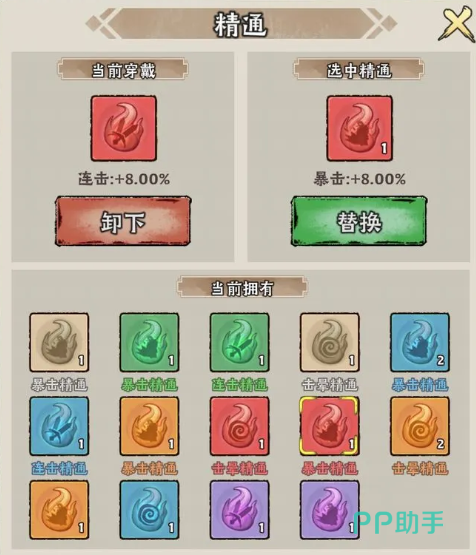
Task: Click the red 卸下 unequip button
Action: click(x=123, y=221)
